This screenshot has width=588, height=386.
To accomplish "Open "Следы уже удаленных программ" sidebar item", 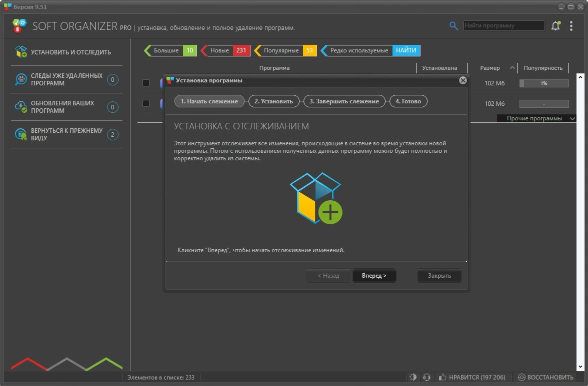I will pyautogui.click(x=67, y=79).
